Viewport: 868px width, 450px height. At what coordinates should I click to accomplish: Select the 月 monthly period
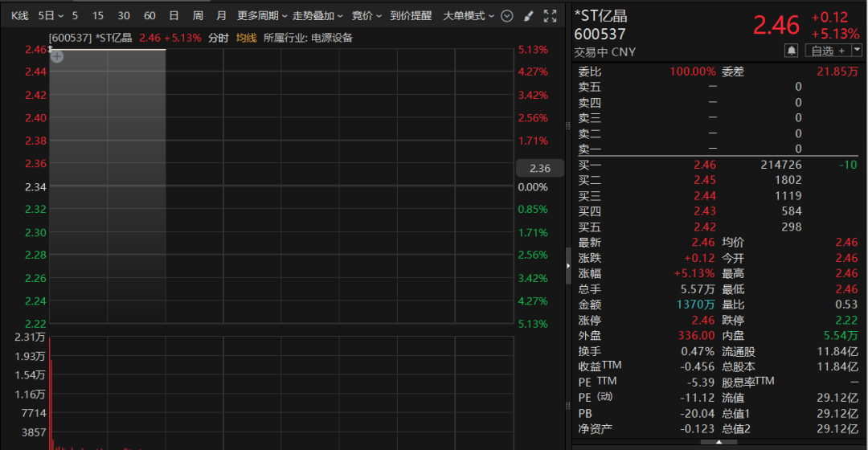[x=222, y=16]
